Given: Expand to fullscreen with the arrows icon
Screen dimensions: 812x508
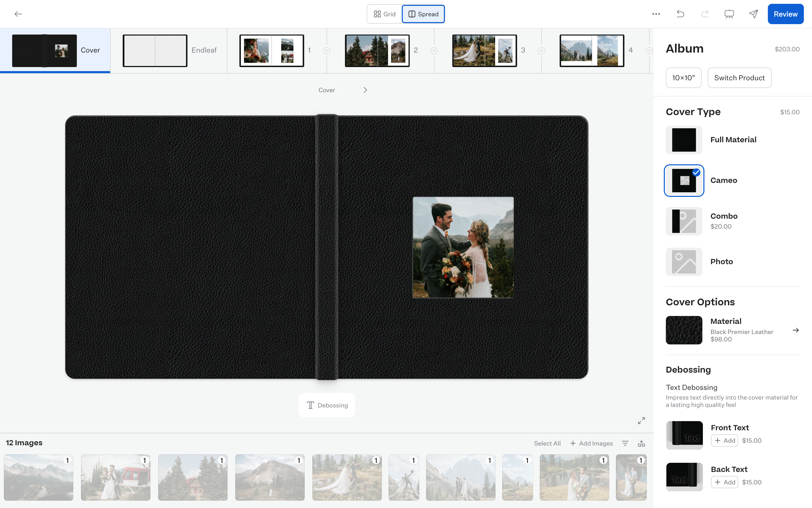Looking at the screenshot, I should [641, 421].
